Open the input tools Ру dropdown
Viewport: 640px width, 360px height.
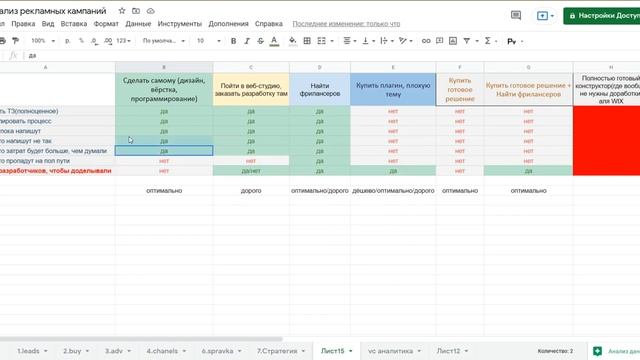(515, 41)
